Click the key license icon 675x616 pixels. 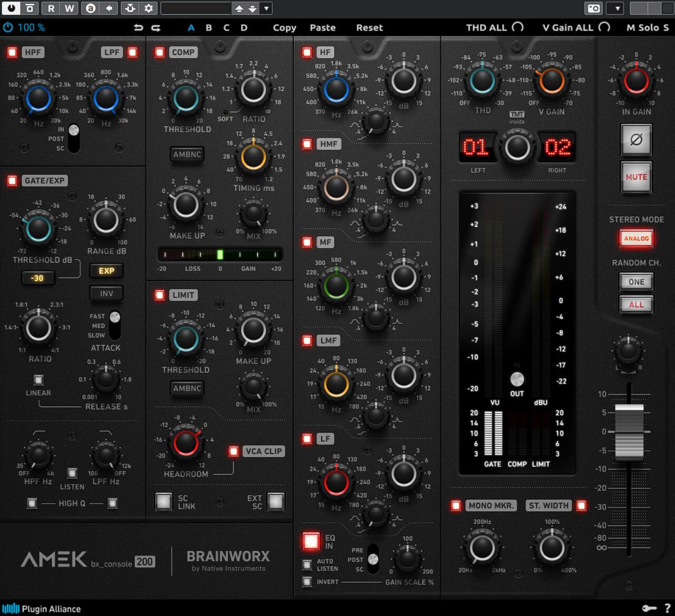tap(649, 608)
